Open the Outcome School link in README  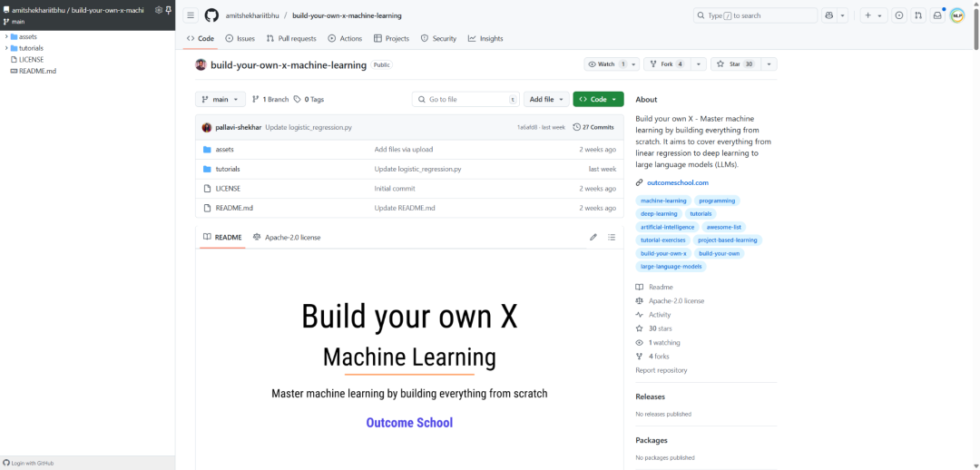click(409, 423)
